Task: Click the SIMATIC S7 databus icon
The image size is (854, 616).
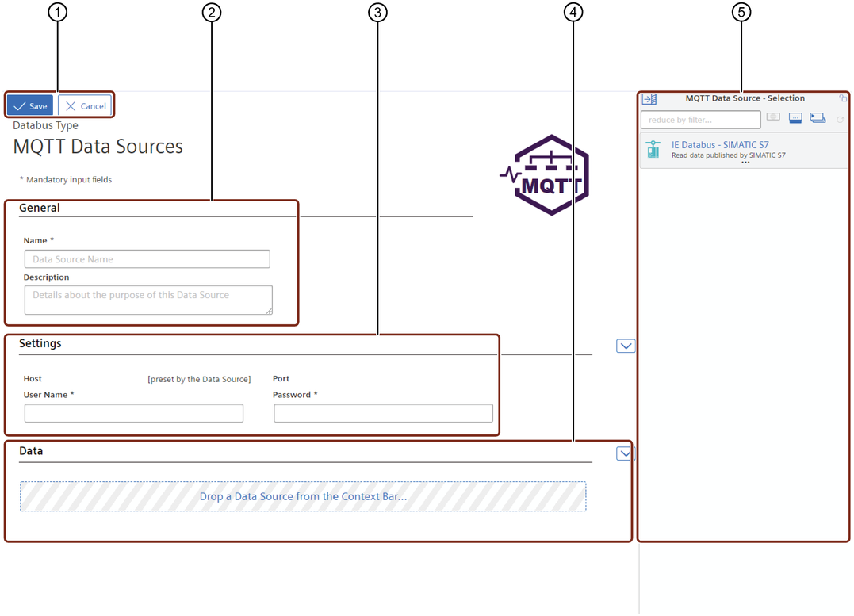Action: (653, 150)
